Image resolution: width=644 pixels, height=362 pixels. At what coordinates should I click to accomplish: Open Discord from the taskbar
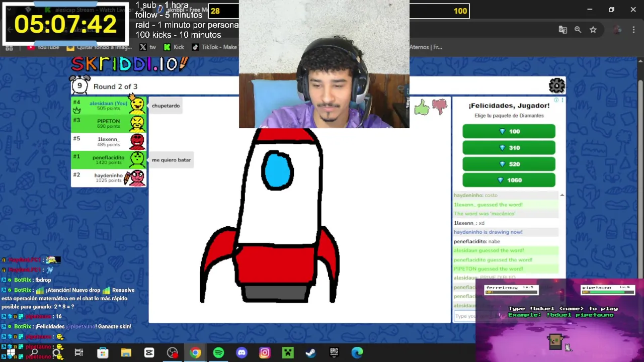click(242, 352)
